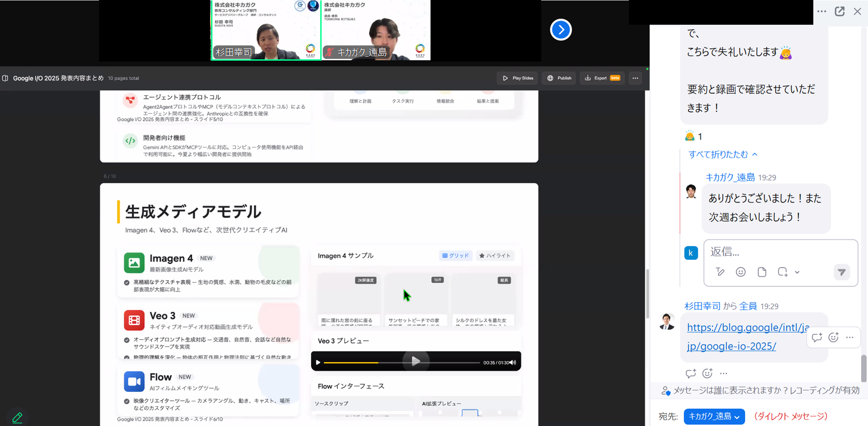Click the 杉田幸司 video tile
Screen dimensions: 868x426
pyautogui.click(x=266, y=30)
